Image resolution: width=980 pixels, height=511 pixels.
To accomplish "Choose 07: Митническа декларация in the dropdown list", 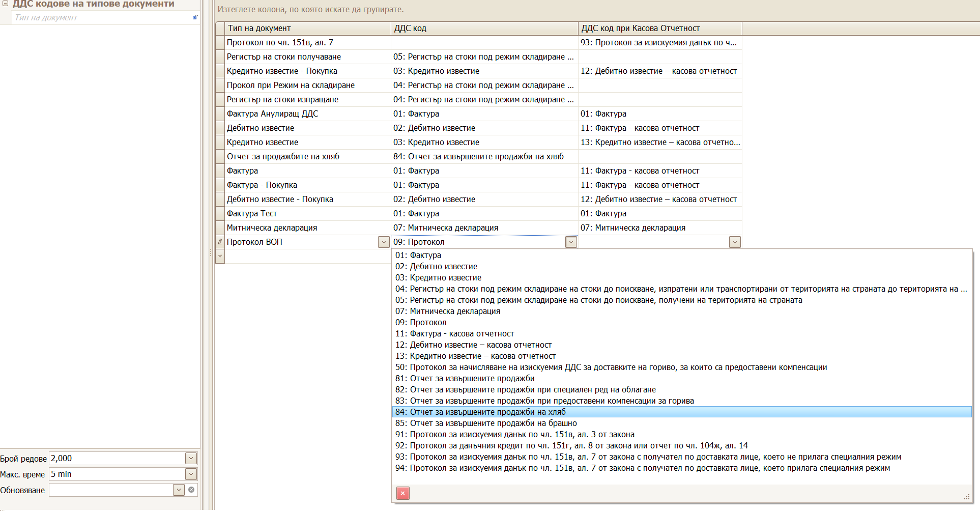I will pyautogui.click(x=682, y=311).
